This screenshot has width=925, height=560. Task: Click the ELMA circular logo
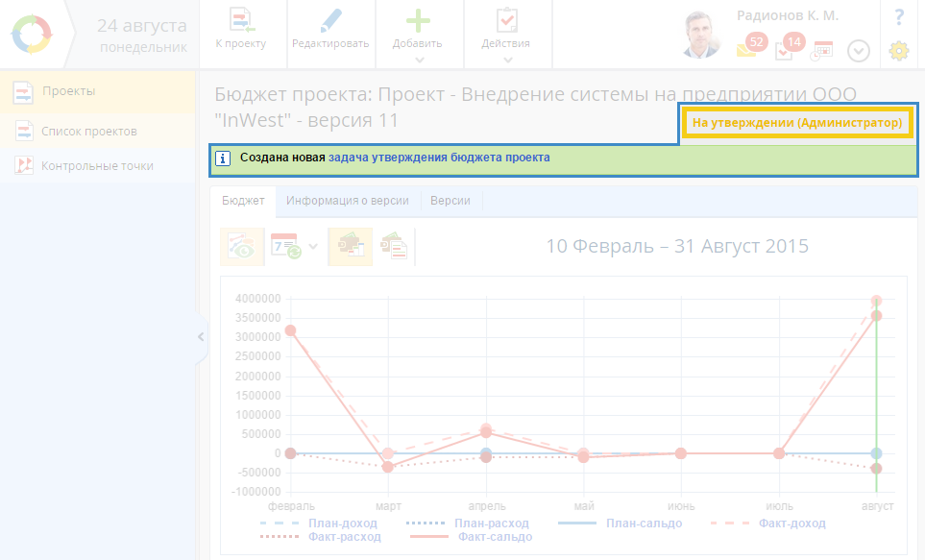[x=32, y=35]
